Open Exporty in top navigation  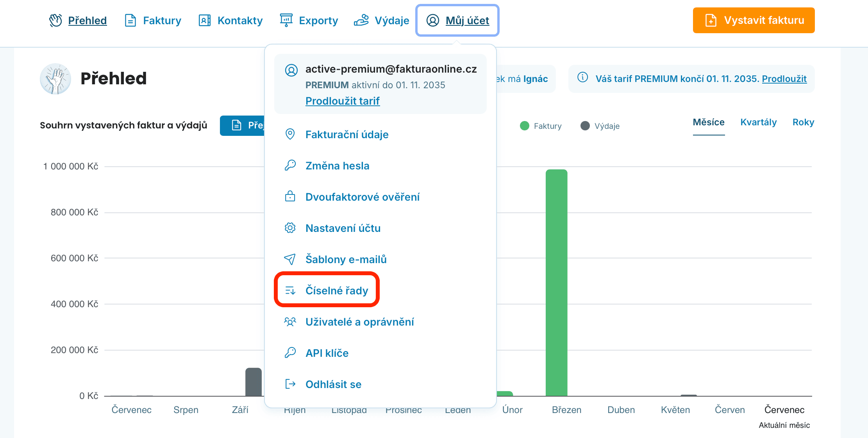click(318, 20)
